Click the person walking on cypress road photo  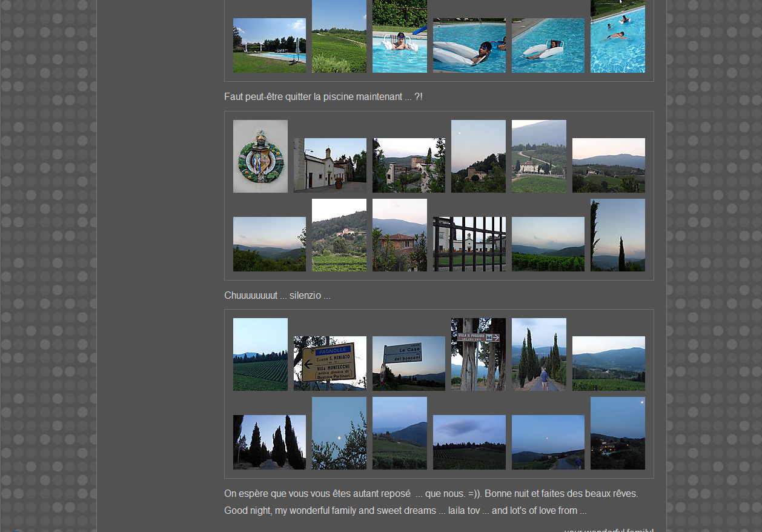tap(539, 354)
